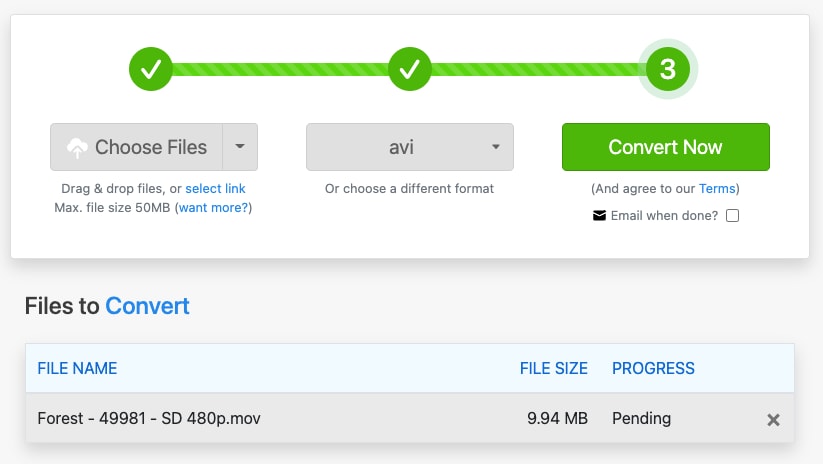Click the envelope email icon

click(x=599, y=216)
